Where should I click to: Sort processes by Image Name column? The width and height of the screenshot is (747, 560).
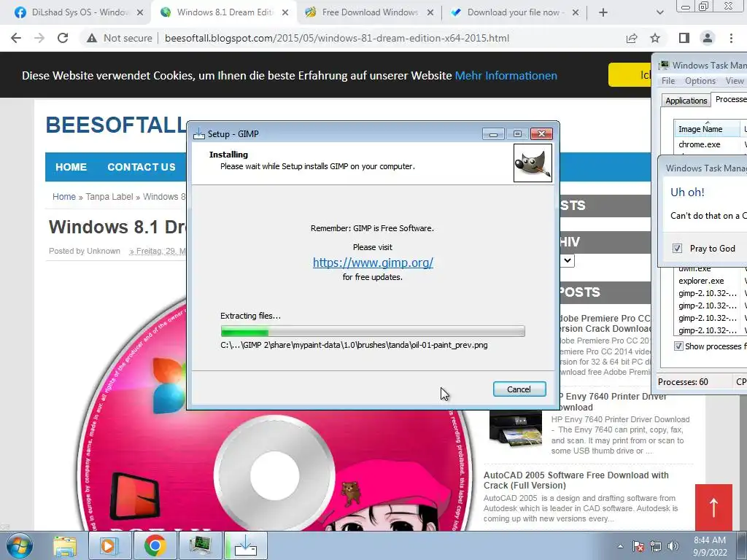tap(706, 129)
